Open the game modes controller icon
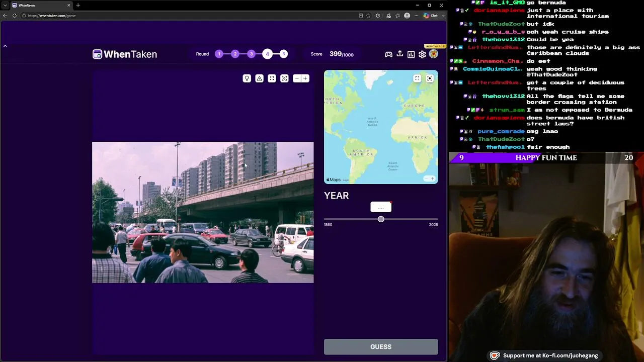The height and width of the screenshot is (362, 644). [388, 54]
